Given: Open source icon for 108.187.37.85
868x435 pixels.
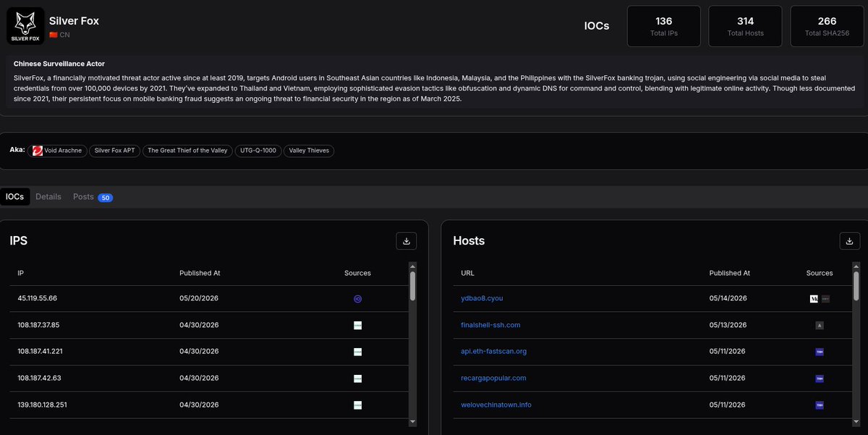Looking at the screenshot, I should [357, 325].
